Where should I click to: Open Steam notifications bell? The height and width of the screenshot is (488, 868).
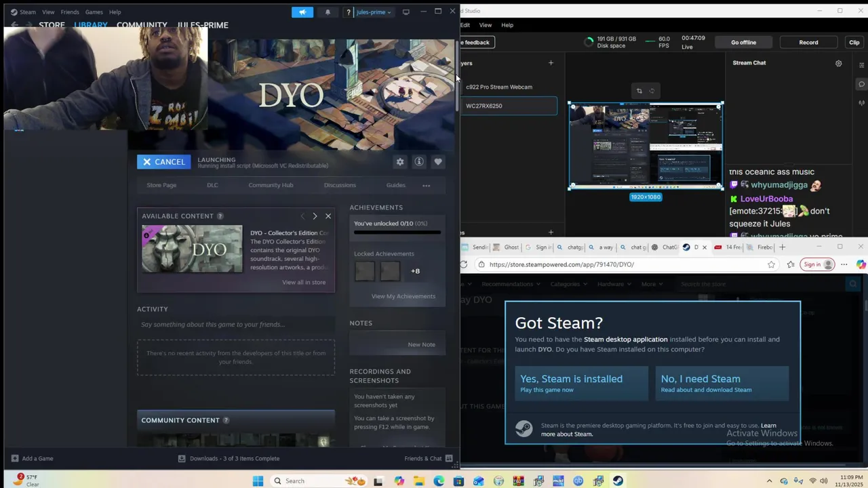pos(328,12)
